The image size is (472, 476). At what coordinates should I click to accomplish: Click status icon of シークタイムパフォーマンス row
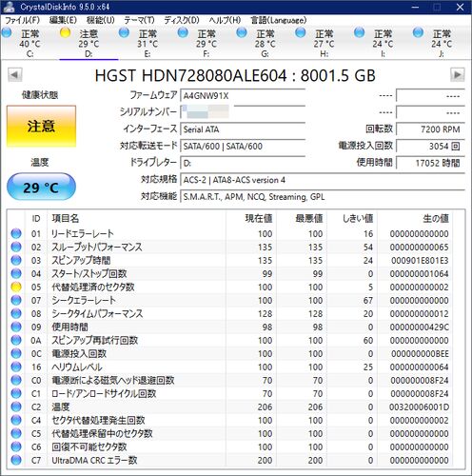(16, 313)
